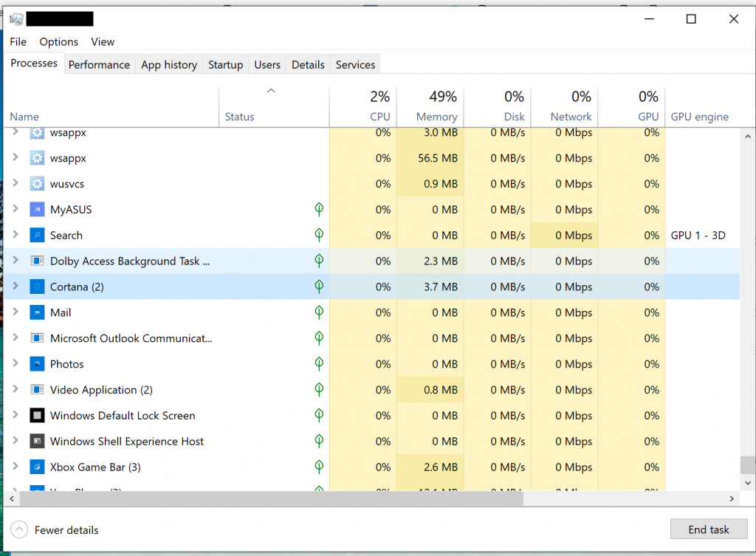Viewport: 756px width, 556px height.
Task: Switch to the Users tab
Action: [267, 65]
